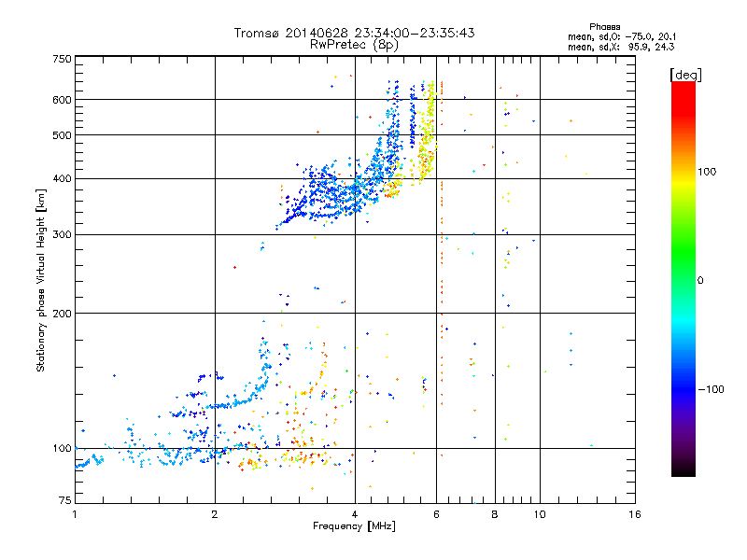Viewport: 747px width, 560px height.
Task: Click the 'Stationary phase Virtual Height [km]' axis label
Action: [41, 280]
